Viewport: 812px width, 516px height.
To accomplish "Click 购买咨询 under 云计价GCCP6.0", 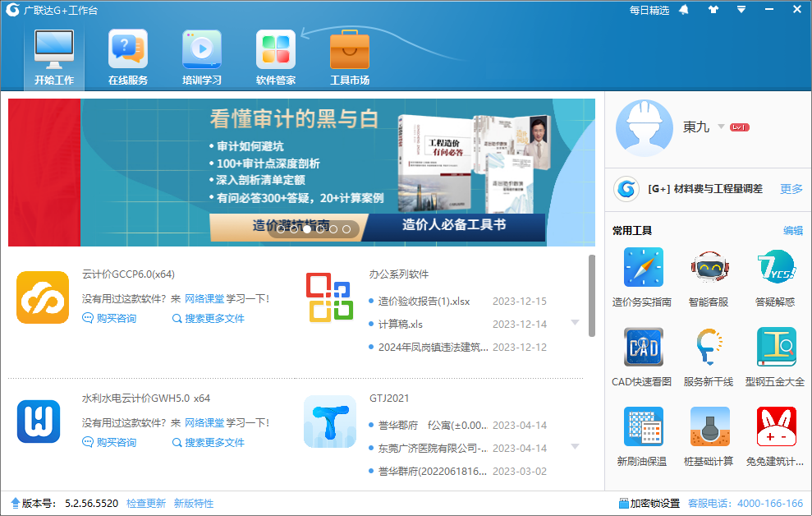I will click(x=109, y=318).
